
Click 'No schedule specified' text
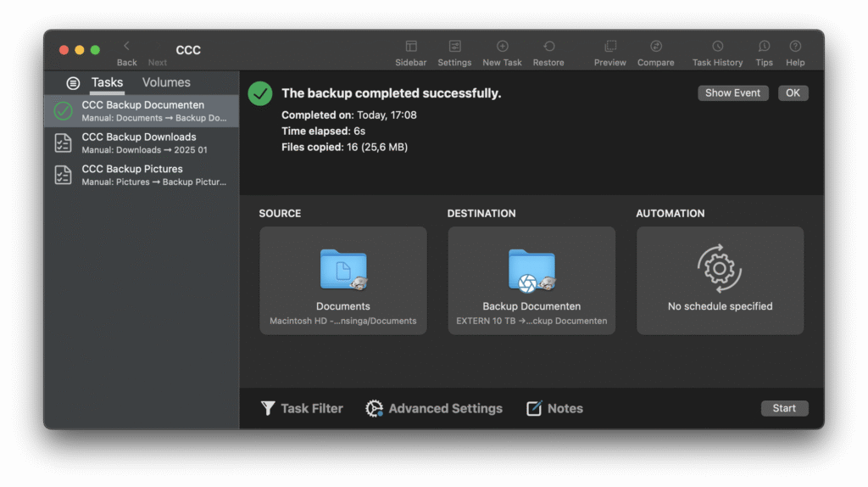coord(720,306)
